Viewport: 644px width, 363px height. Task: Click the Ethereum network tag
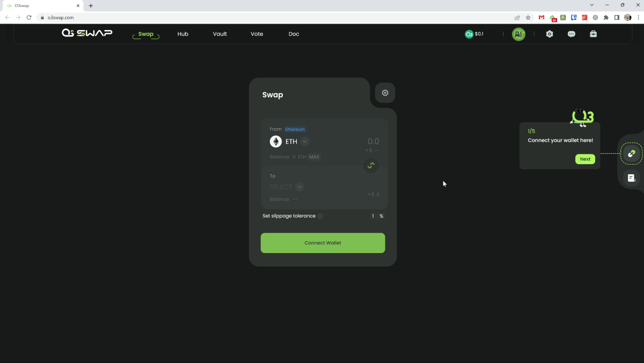point(295,129)
